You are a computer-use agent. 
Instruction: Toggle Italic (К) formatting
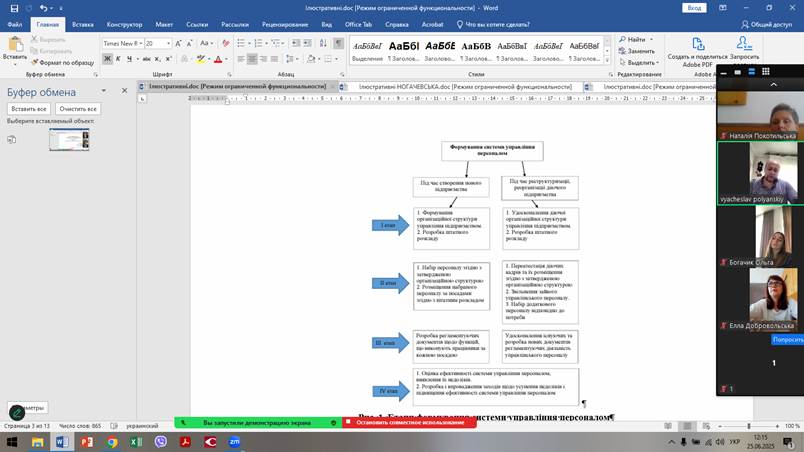(119, 61)
